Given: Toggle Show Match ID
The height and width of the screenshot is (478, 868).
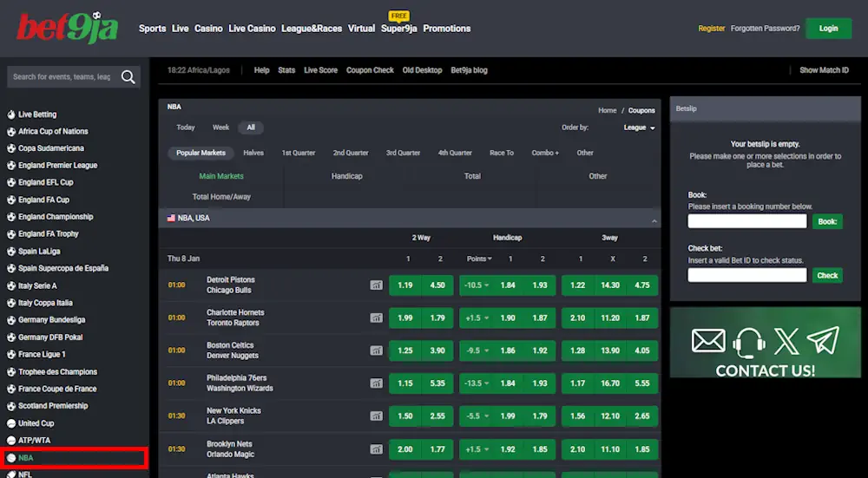Looking at the screenshot, I should pos(824,70).
